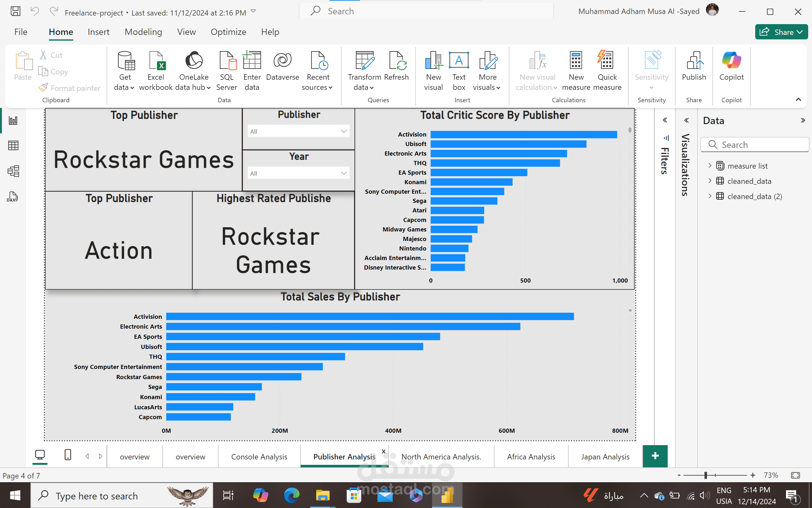Viewport: 812px width, 508px height.
Task: Switch to mobile layout
Action: pyautogui.click(x=68, y=455)
